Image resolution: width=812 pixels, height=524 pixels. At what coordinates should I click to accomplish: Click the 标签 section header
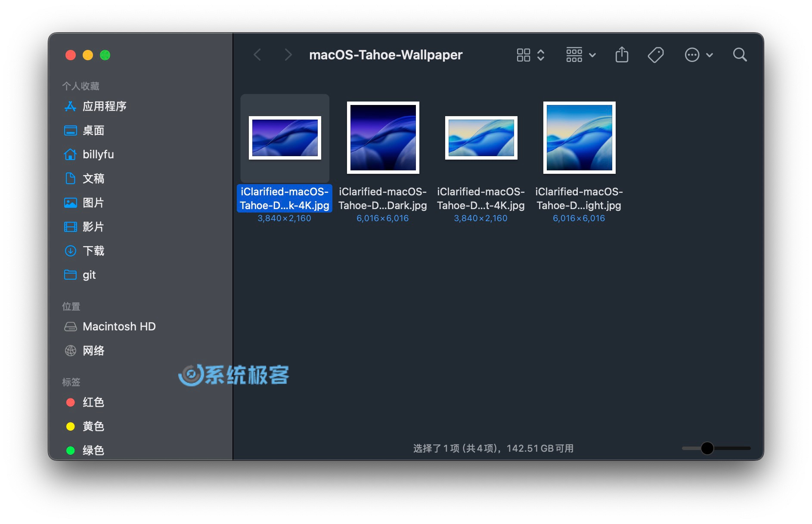[71, 382]
